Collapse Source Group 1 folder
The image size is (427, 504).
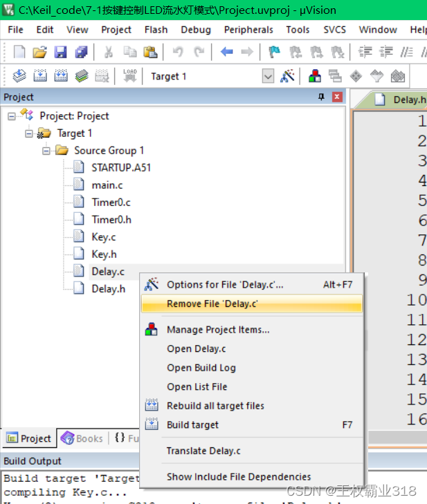46,151
